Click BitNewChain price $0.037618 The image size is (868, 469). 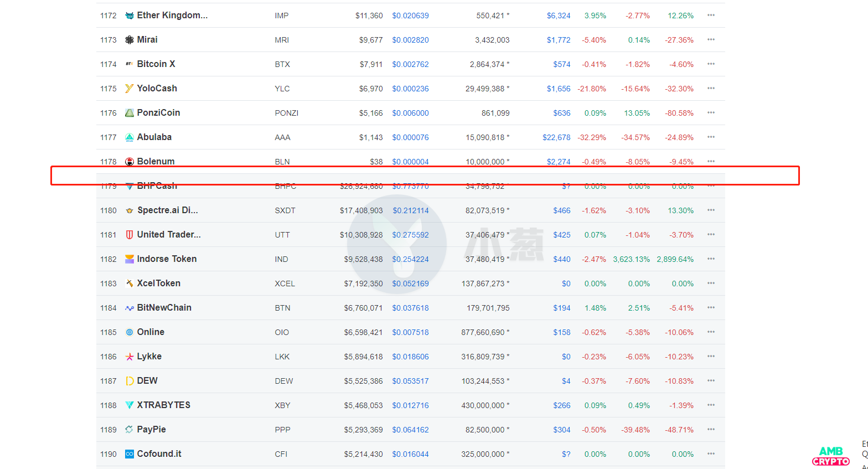(x=410, y=308)
